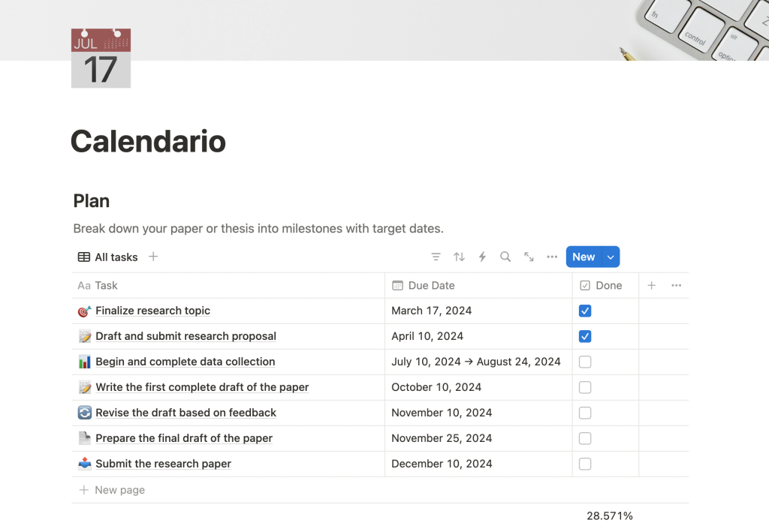Image resolution: width=769 pixels, height=532 pixels.
Task: Open the Task column header
Action: click(106, 285)
